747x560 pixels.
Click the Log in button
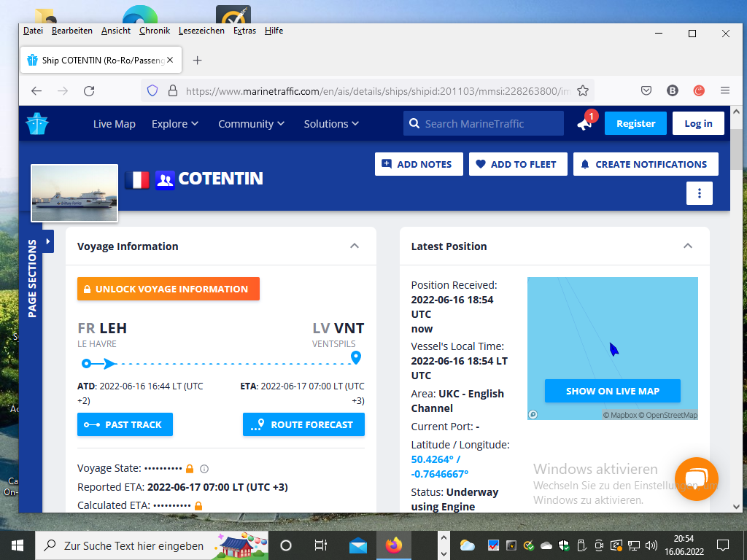[698, 123]
